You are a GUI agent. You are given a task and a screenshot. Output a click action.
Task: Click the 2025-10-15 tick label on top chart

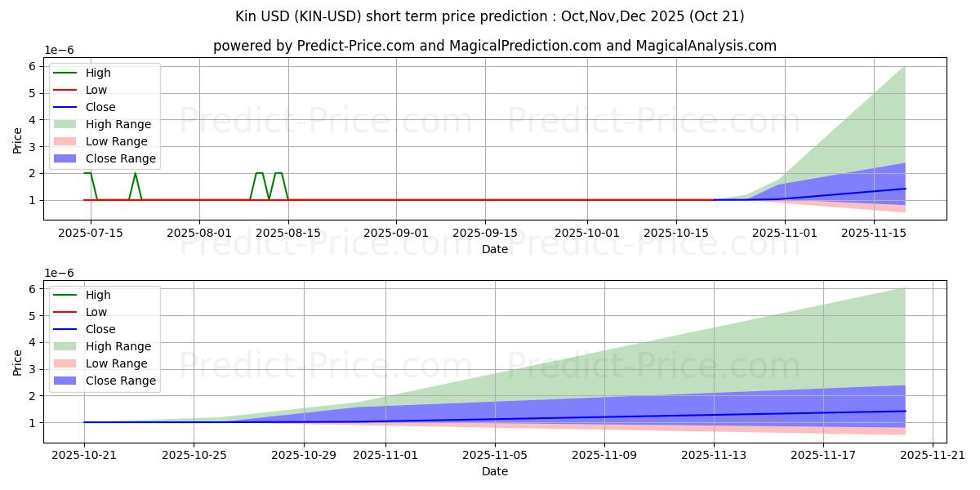point(675,233)
